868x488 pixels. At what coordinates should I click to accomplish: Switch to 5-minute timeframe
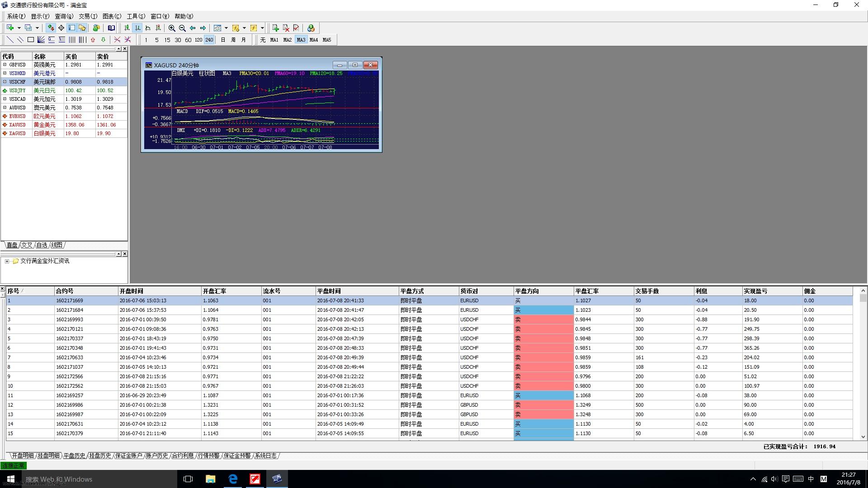(x=157, y=40)
